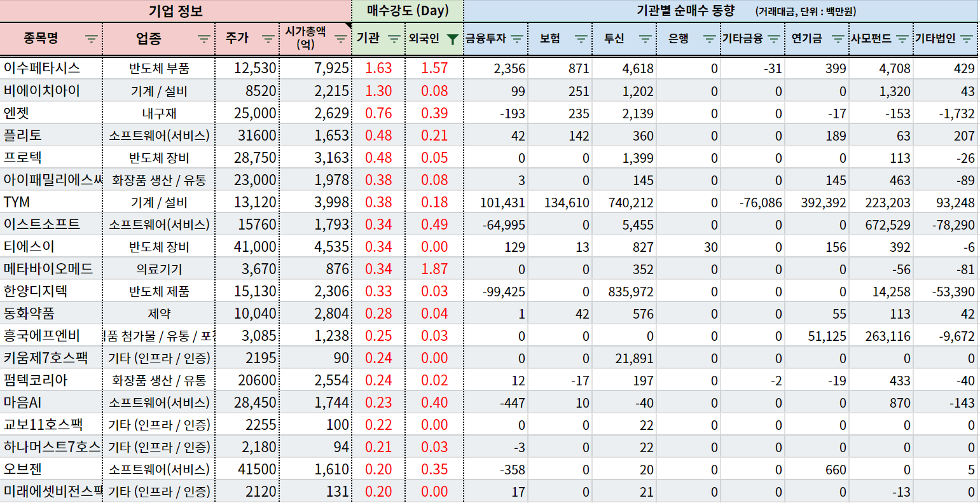Open the 기타법인 column filter dropdown
The height and width of the screenshot is (503, 980).
coord(967,39)
